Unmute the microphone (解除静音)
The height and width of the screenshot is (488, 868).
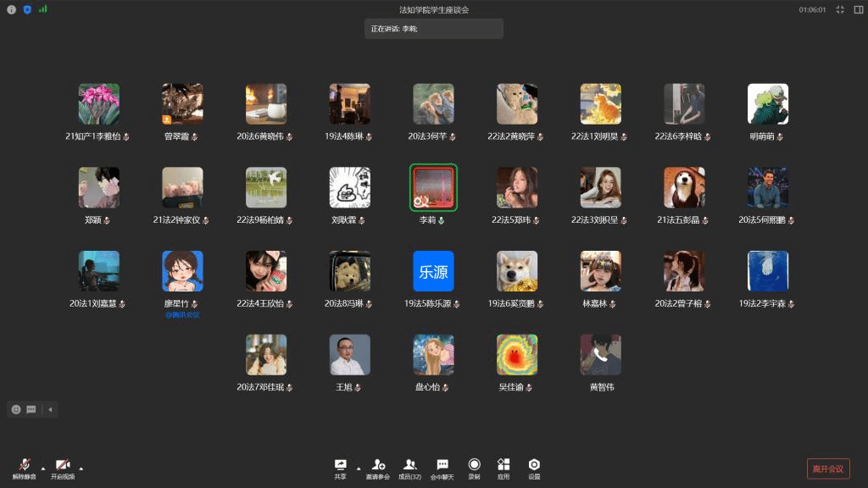[x=25, y=465]
